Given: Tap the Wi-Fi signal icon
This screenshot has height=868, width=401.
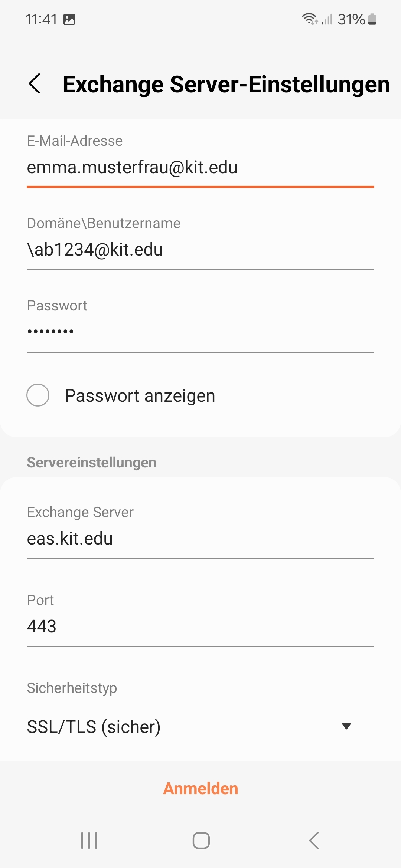Looking at the screenshot, I should tap(309, 19).
